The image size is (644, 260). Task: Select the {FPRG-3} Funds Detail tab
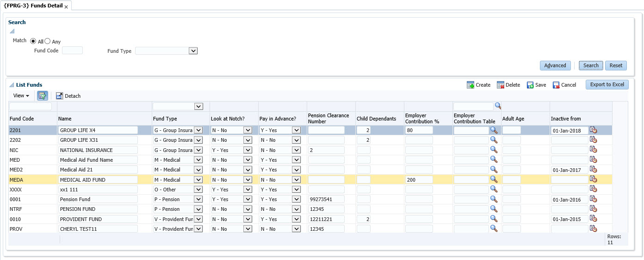tap(33, 6)
